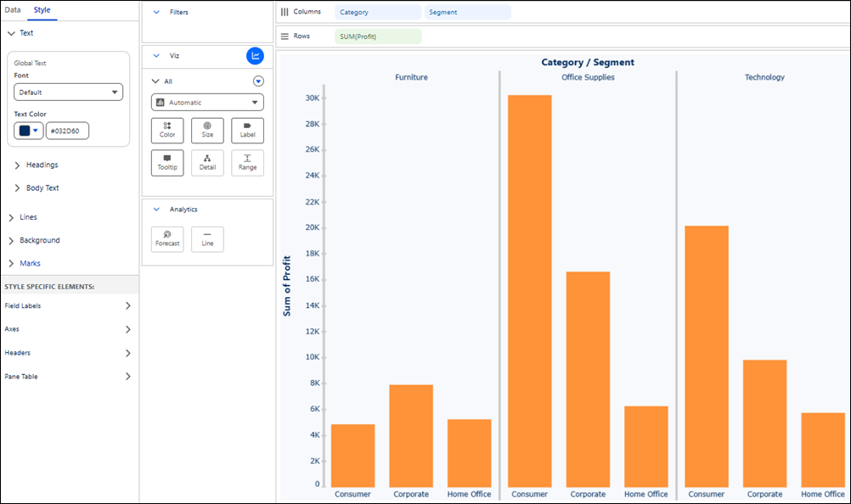Viewport: 851px width, 504px height.
Task: Click the Technology column header
Action: 764,77
